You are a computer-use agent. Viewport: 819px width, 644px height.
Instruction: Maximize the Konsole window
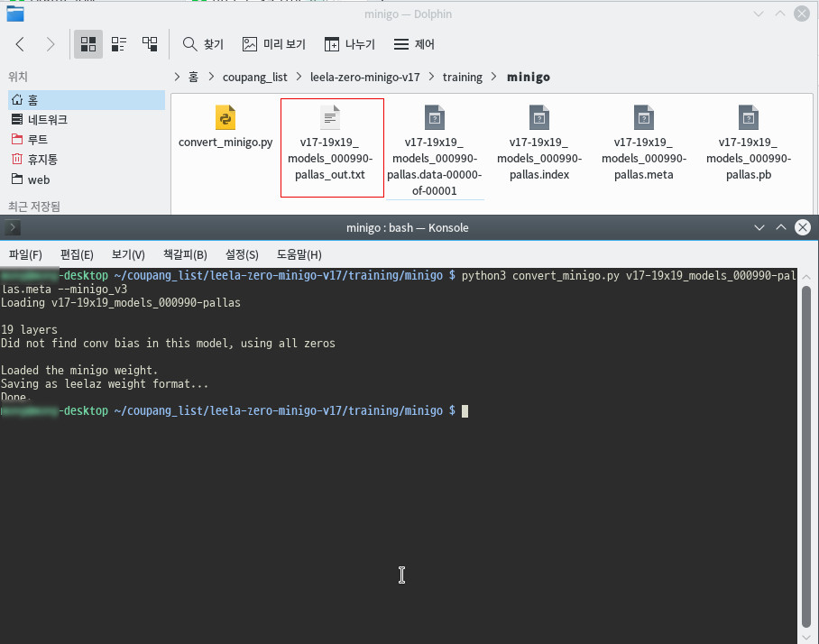click(x=781, y=227)
